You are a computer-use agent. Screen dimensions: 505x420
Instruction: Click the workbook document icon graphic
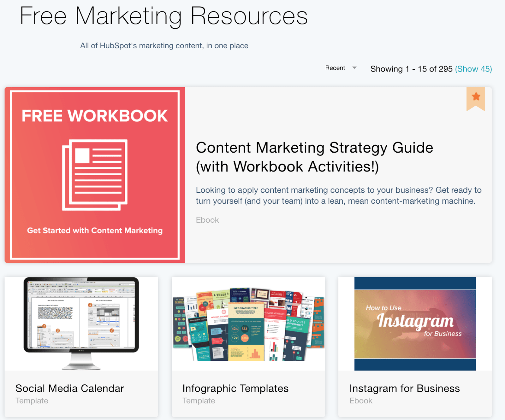(95, 175)
